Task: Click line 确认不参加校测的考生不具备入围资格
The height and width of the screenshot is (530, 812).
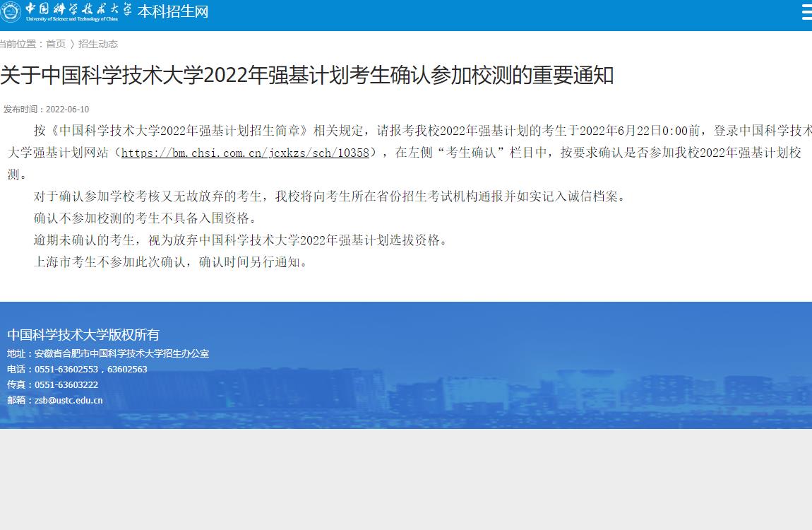Action: (146, 218)
